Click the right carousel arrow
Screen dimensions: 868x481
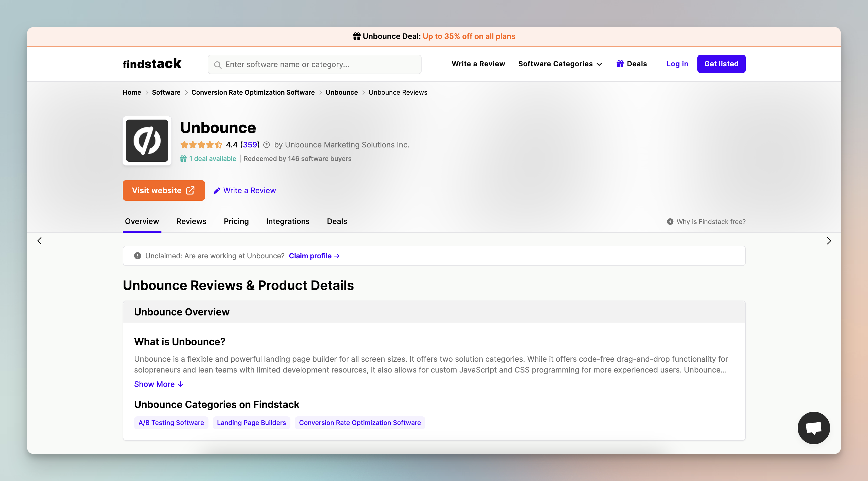click(829, 241)
